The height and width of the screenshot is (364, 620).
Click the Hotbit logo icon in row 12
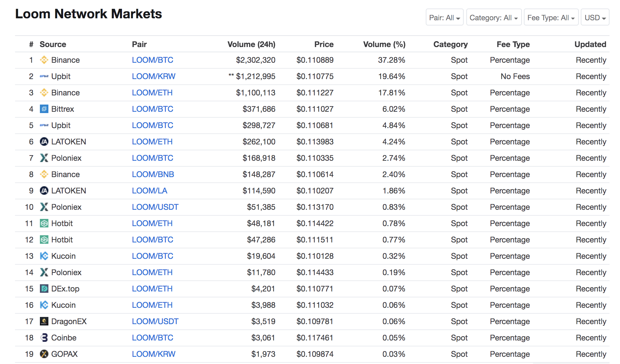(44, 240)
